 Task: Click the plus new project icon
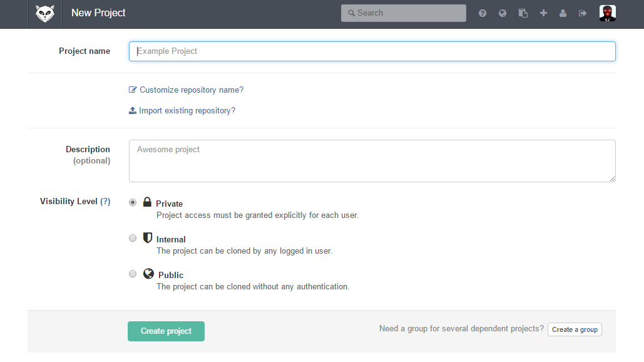[543, 13]
